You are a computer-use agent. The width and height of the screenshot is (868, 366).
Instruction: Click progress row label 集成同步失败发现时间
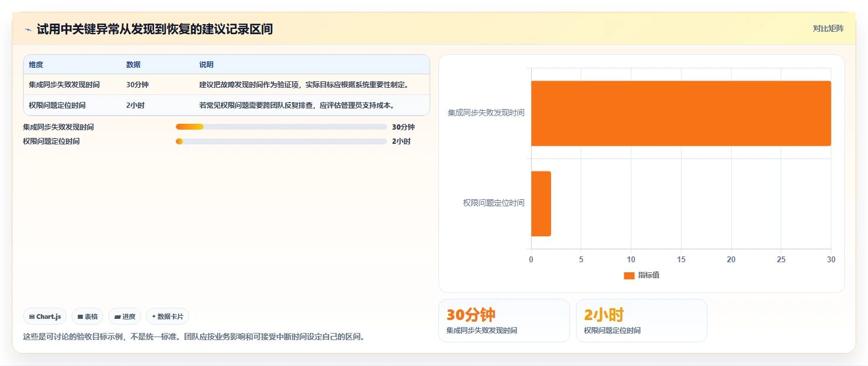tap(58, 127)
